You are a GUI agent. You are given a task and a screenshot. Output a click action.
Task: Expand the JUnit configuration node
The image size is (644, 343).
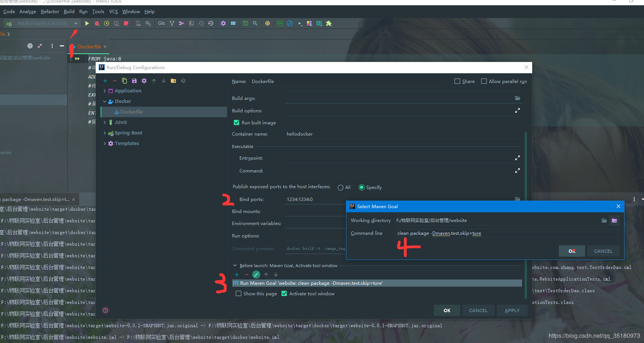(105, 122)
